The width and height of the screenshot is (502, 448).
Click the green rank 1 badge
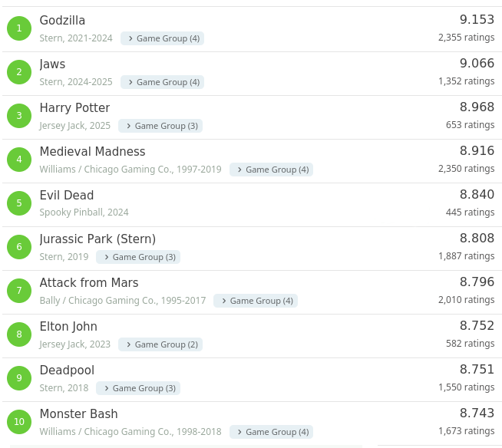coord(19,29)
